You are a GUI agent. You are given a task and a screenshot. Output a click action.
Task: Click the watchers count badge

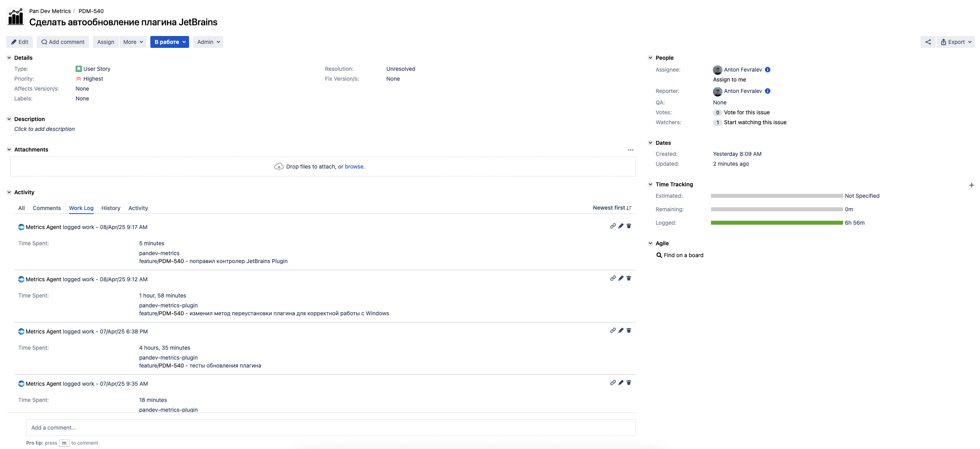point(717,122)
